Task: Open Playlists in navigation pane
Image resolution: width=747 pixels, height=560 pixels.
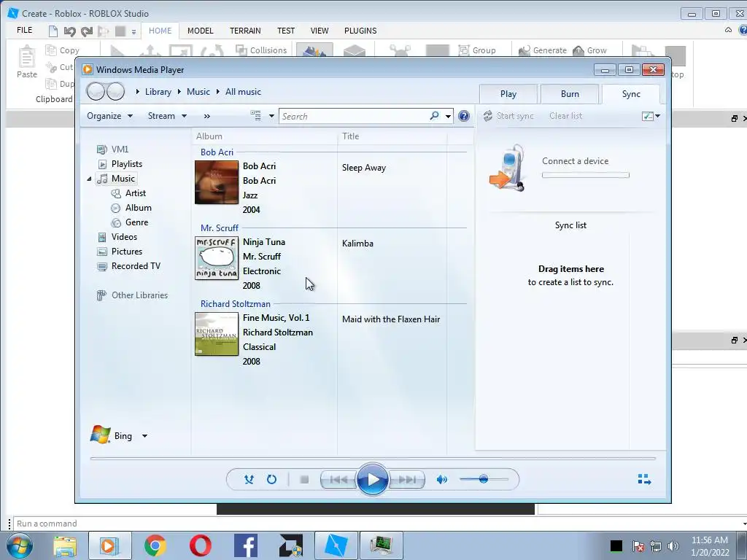Action: pos(120,164)
